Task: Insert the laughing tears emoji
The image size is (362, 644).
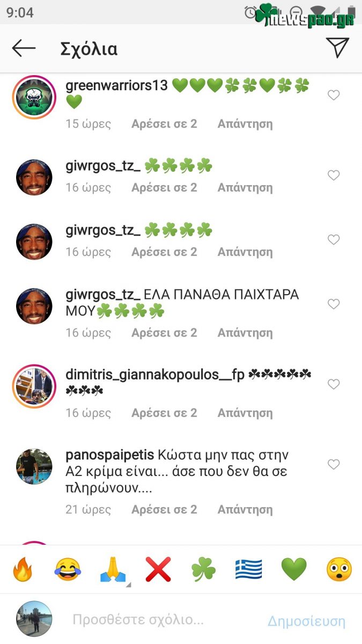Action: point(68,569)
